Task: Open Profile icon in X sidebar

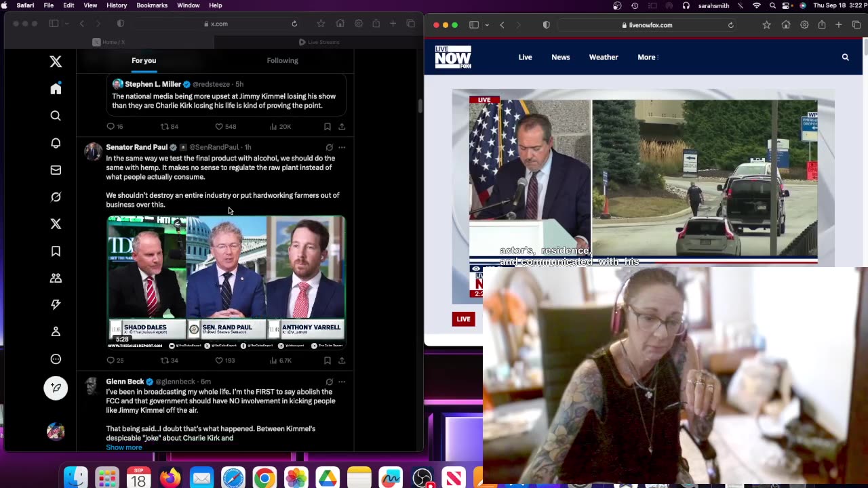Action: coord(56,331)
